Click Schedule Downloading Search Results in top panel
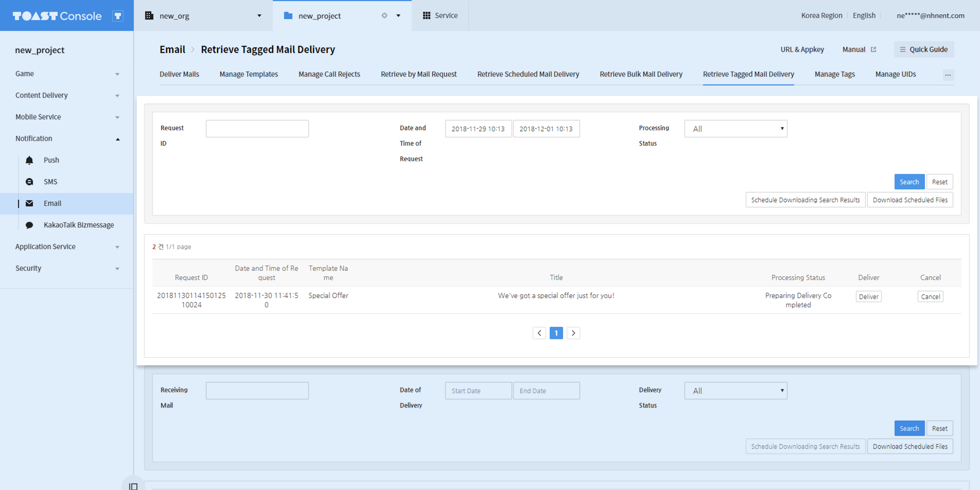 [805, 200]
